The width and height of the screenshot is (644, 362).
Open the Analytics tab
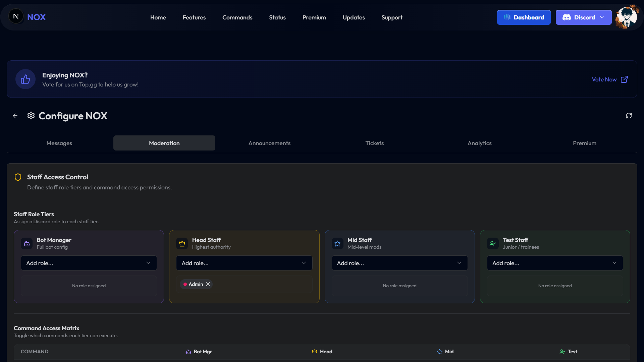480,143
